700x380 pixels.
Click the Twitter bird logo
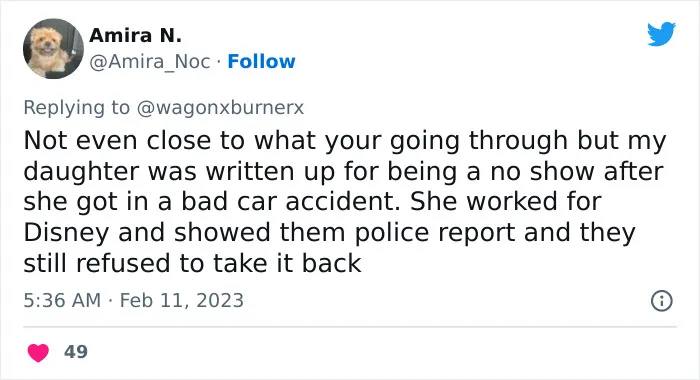tap(662, 33)
